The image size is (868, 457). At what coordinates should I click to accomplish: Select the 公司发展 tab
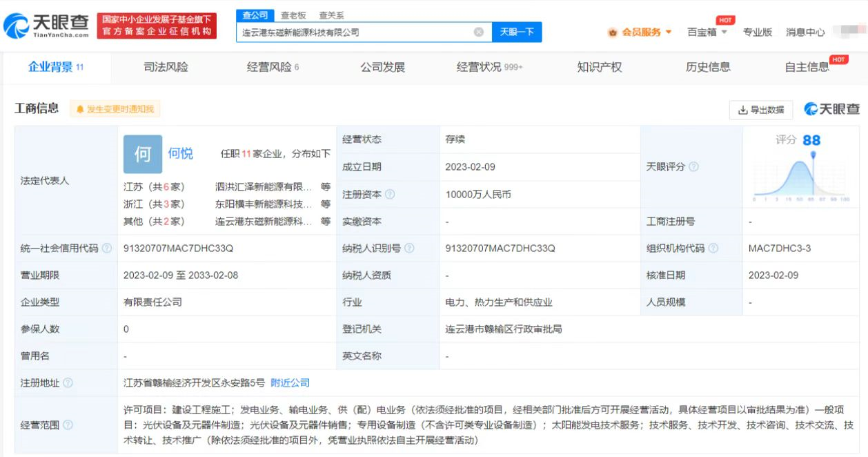pos(382,67)
